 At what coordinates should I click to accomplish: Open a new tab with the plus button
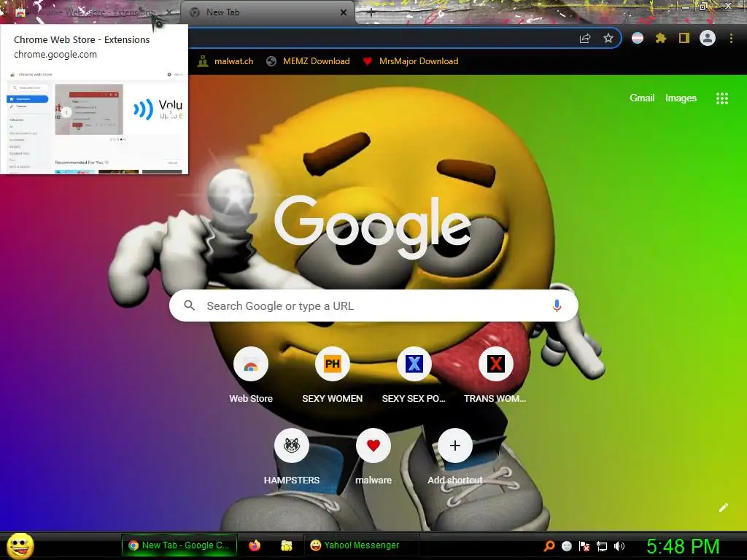tap(371, 13)
